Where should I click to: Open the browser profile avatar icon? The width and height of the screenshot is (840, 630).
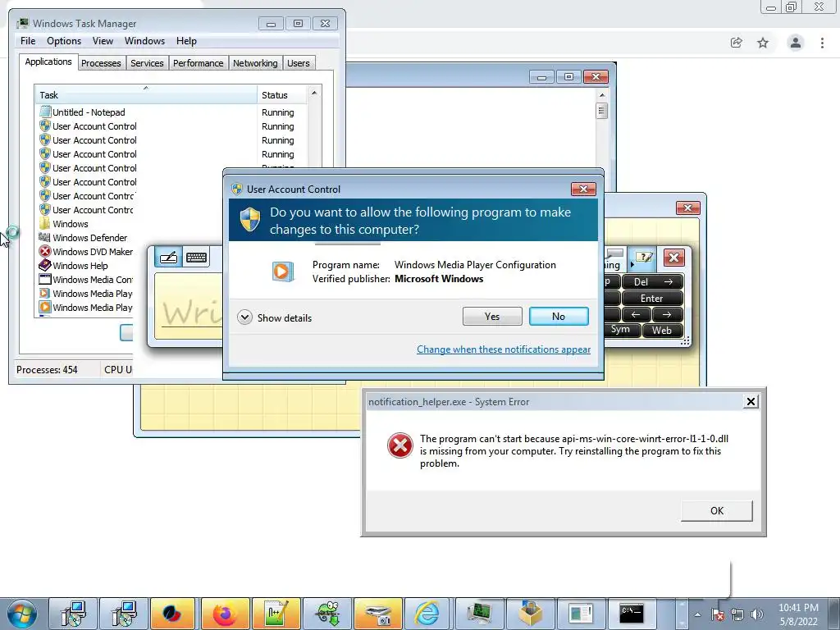pyautogui.click(x=796, y=43)
